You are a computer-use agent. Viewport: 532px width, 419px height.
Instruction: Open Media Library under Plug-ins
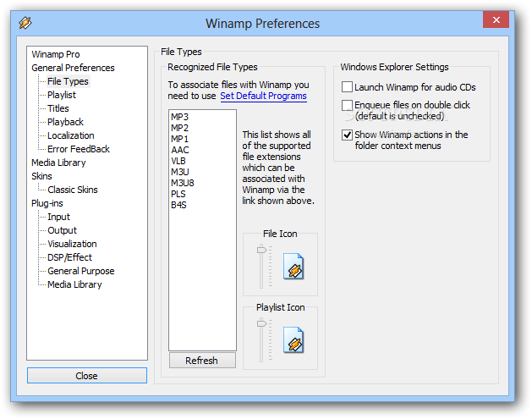tap(74, 284)
